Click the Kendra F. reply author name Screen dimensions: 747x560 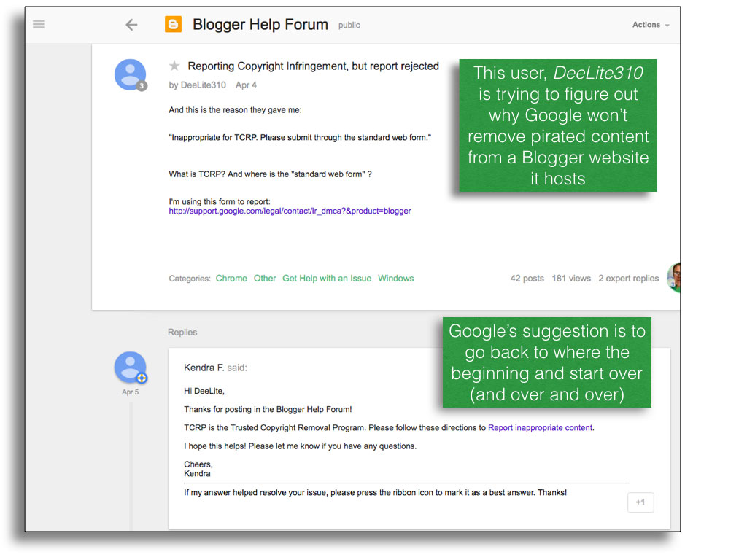[x=204, y=367]
